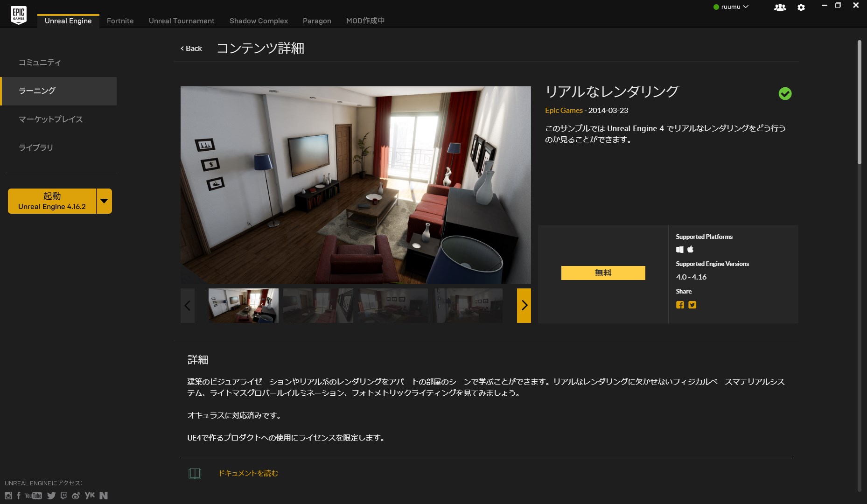Click the オキュラスに対応済みです line
The width and height of the screenshot is (867, 504).
click(234, 415)
